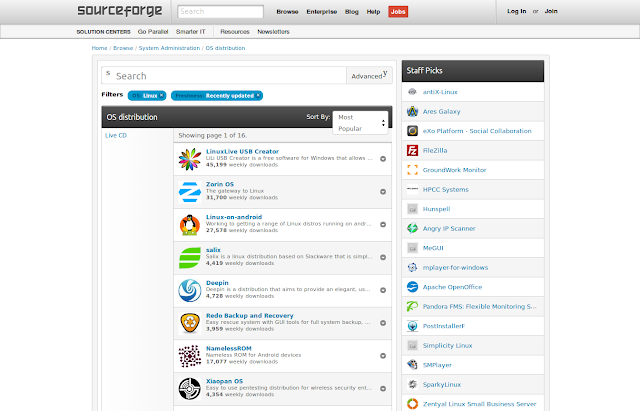Open the Enterprise menu item
The width and height of the screenshot is (640, 411).
322,12
